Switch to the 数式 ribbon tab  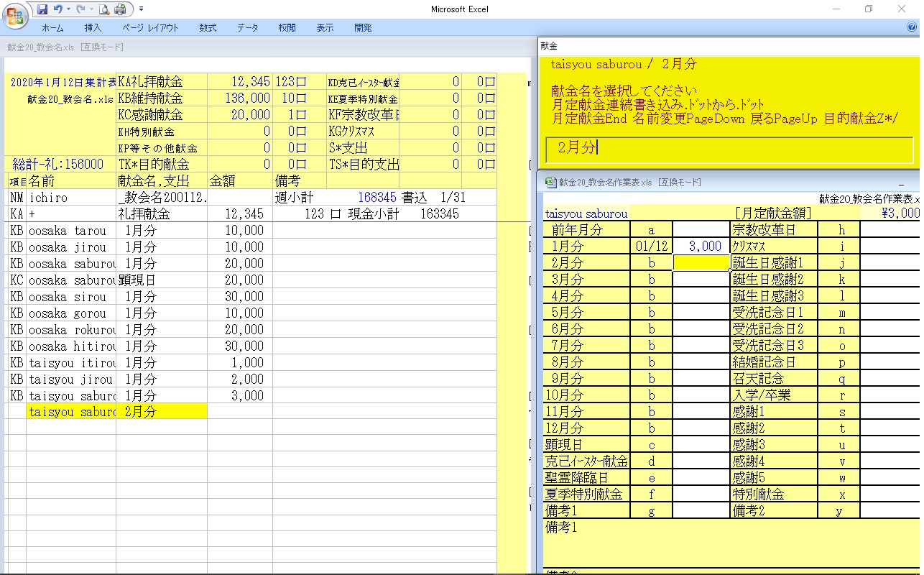(208, 28)
